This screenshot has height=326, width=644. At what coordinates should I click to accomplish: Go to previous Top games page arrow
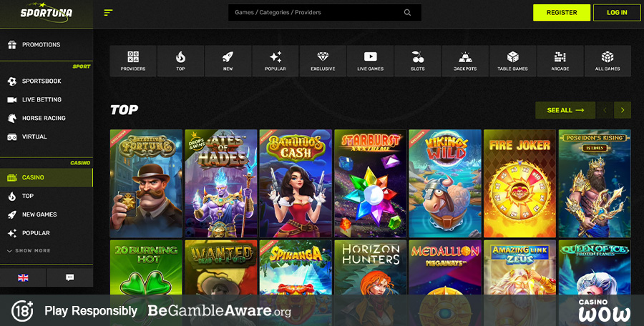click(605, 110)
